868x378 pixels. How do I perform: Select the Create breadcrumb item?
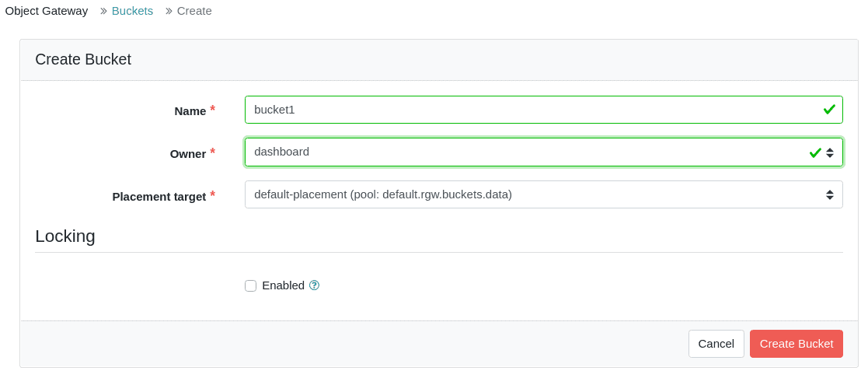click(194, 11)
